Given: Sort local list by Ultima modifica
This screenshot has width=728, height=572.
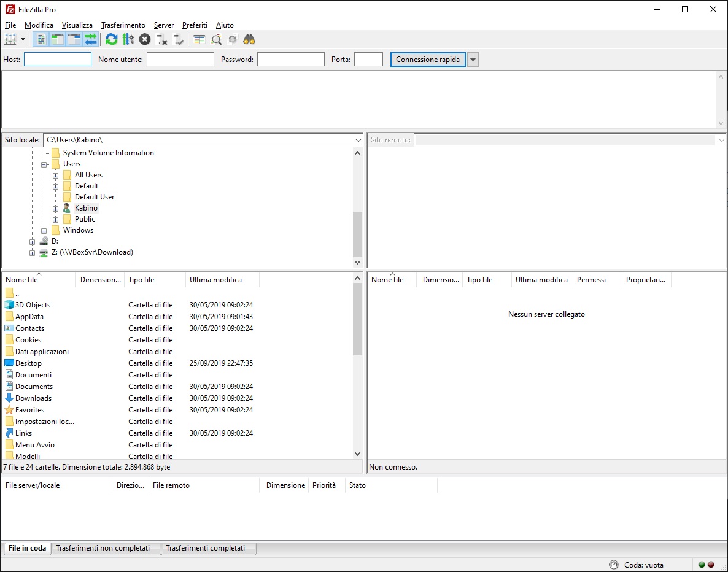Looking at the screenshot, I should [x=222, y=280].
